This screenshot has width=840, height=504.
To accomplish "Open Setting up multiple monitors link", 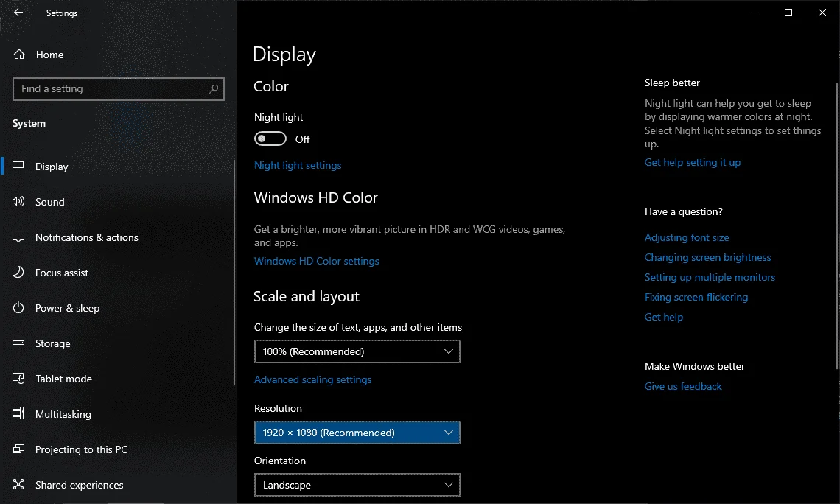I will click(710, 277).
